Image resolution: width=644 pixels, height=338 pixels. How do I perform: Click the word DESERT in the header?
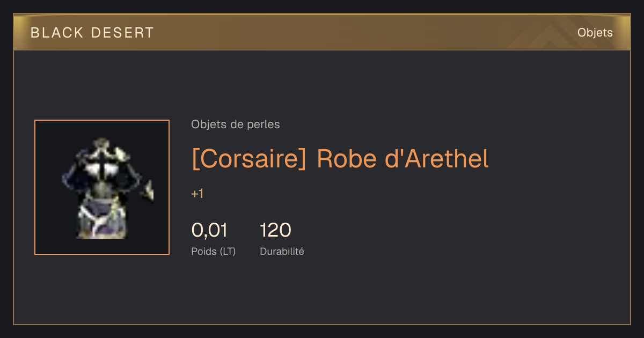click(x=123, y=33)
